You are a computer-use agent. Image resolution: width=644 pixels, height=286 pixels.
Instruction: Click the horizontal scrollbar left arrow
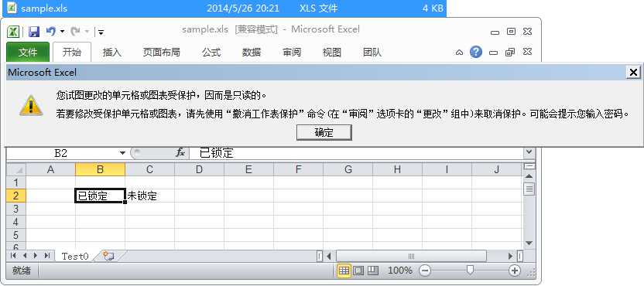328,256
